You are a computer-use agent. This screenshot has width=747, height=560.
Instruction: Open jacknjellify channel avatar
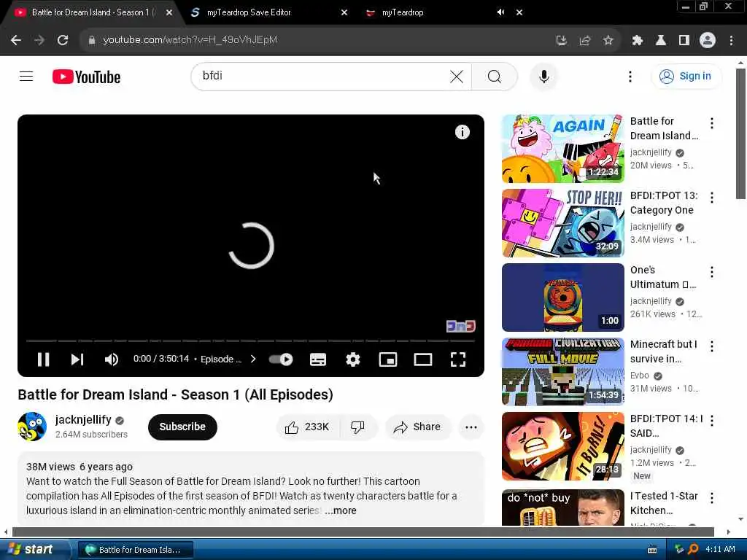[x=32, y=427]
